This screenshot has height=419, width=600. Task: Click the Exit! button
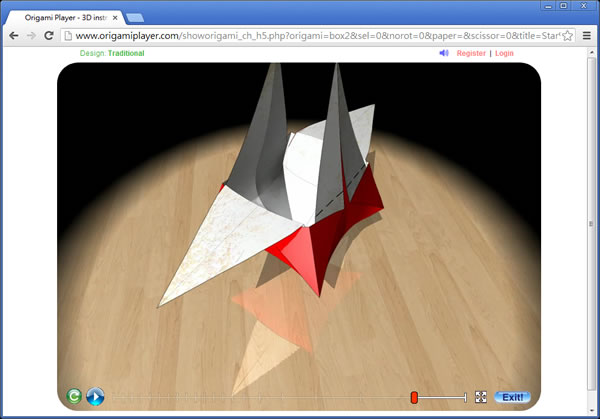point(512,397)
